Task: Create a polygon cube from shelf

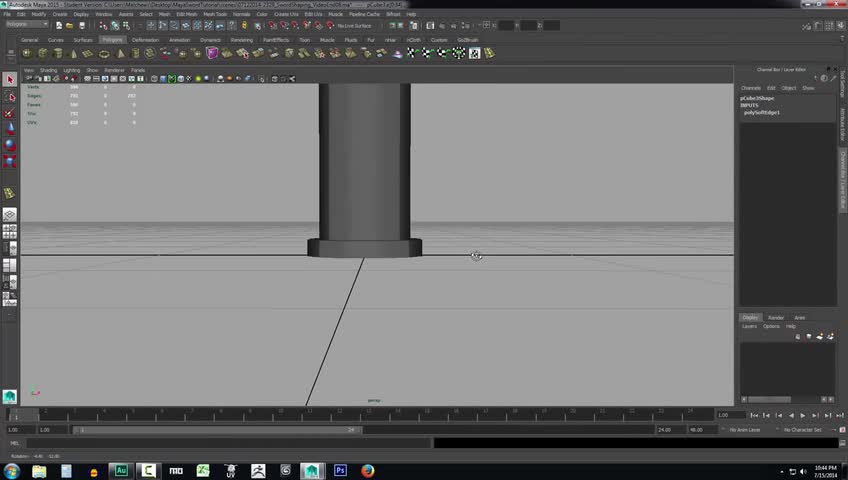Action: click(x=42, y=53)
